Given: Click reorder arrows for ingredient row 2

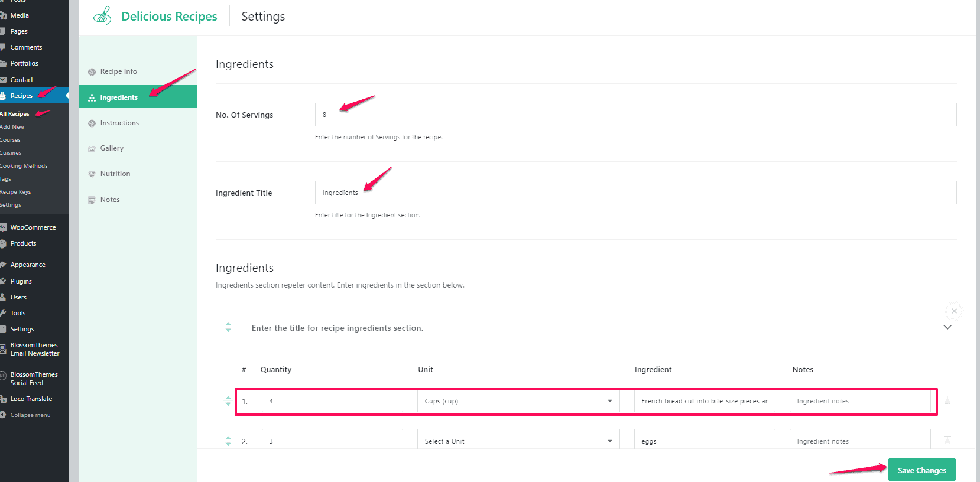Looking at the screenshot, I should [228, 441].
